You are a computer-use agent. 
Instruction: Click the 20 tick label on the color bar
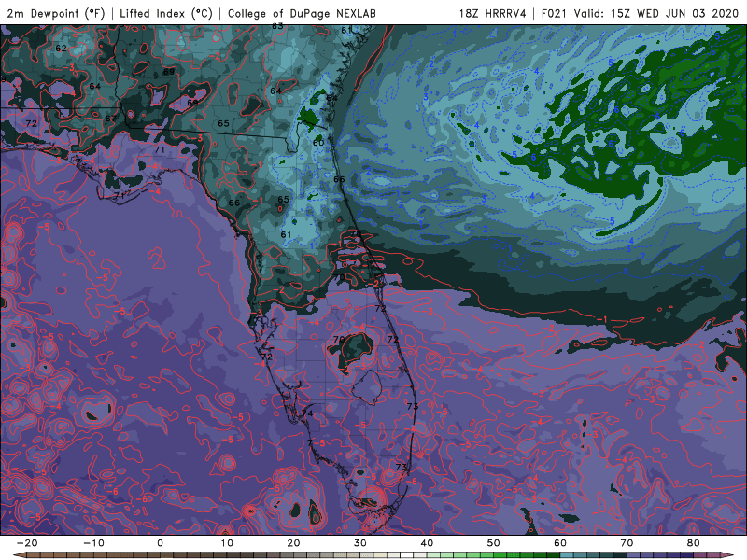pos(293,543)
